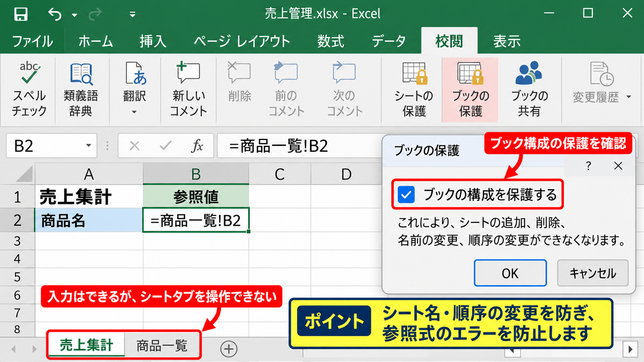Go to 次のコメント next comment
This screenshot has height=362, width=644.
click(x=344, y=90)
